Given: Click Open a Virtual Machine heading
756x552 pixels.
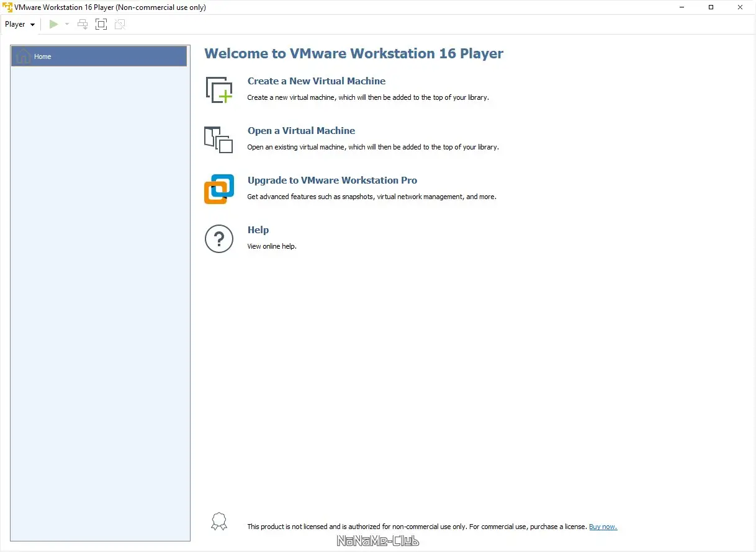Looking at the screenshot, I should 301,131.
